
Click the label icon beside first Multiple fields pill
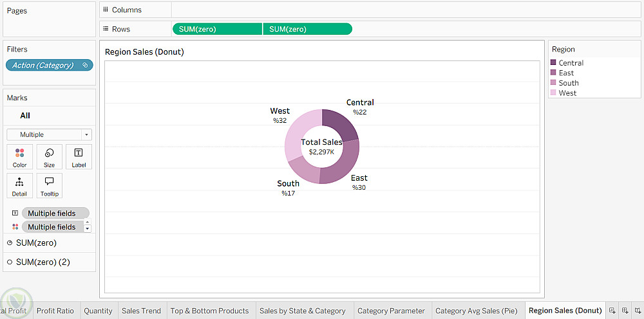(15, 214)
